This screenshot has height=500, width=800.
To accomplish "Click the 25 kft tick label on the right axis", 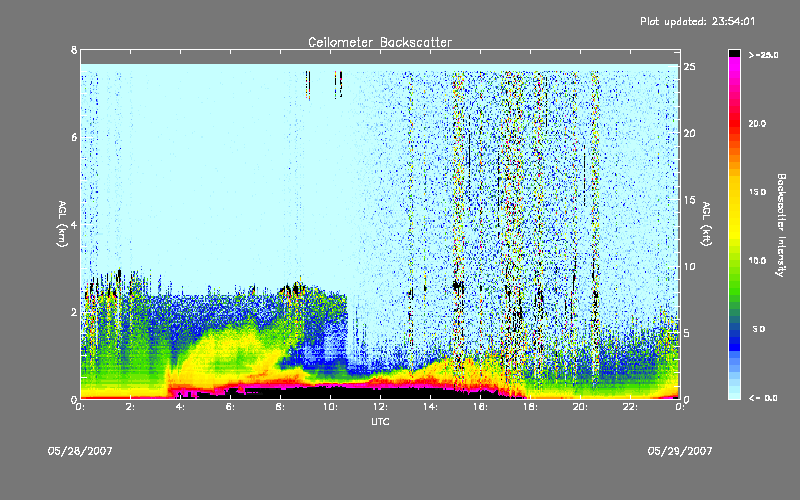I will 689,66.
